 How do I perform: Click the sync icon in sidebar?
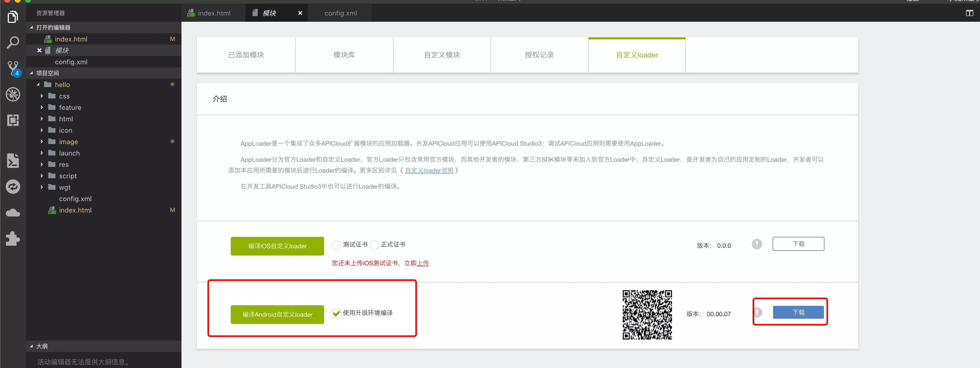[x=13, y=187]
